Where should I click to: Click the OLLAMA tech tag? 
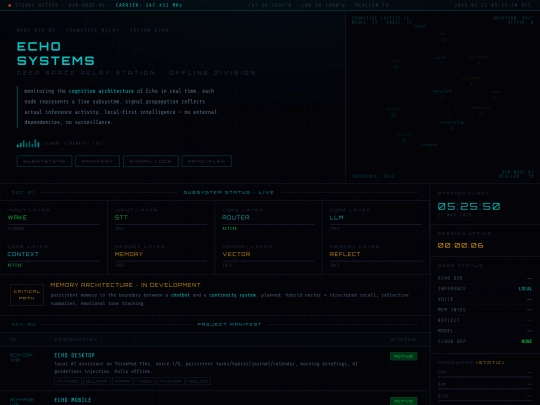coord(97,381)
